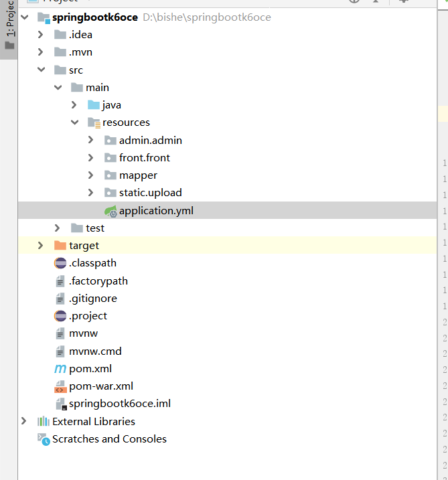
Task: Click the Eclipse icon beside .project
Action: (x=60, y=316)
